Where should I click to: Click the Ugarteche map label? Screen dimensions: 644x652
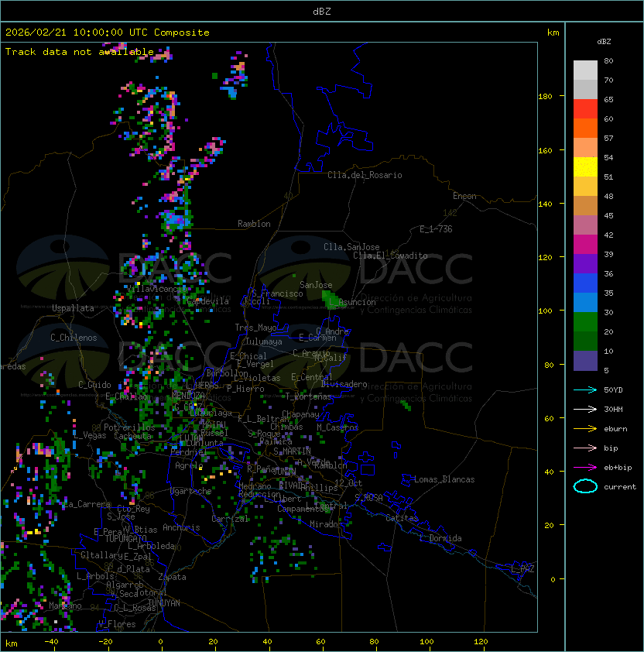pos(191,491)
